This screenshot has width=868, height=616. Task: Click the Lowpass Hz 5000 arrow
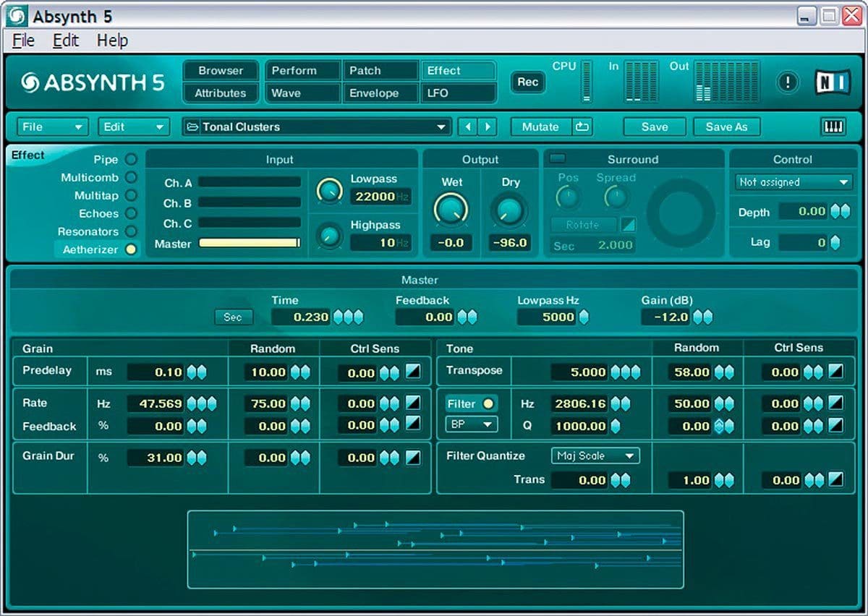583,317
